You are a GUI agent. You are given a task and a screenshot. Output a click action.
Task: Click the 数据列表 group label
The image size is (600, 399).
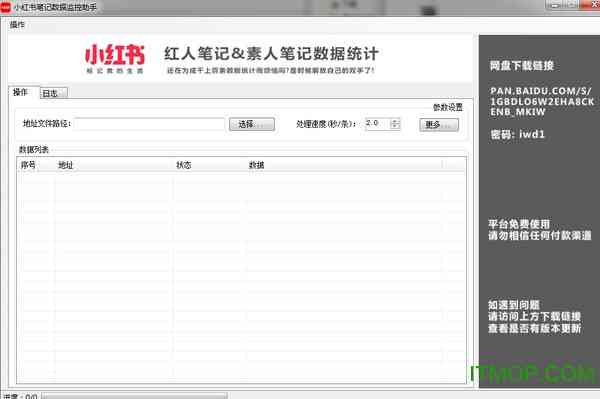point(34,150)
